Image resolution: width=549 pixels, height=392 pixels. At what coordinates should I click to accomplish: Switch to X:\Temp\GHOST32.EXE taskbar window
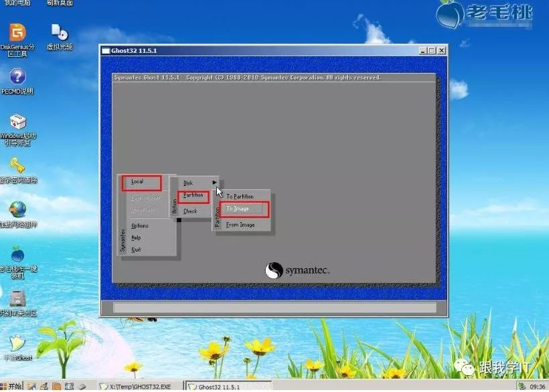pyautogui.click(x=140, y=387)
